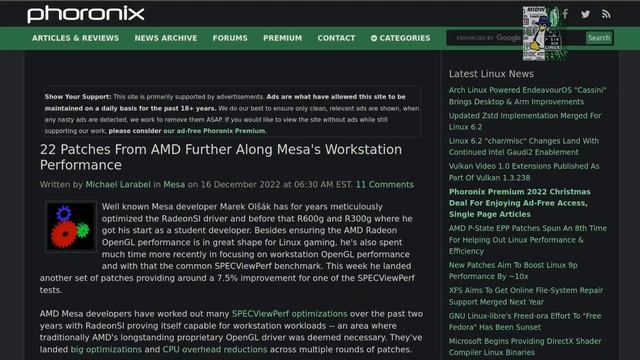Click the Search button

coord(599,38)
